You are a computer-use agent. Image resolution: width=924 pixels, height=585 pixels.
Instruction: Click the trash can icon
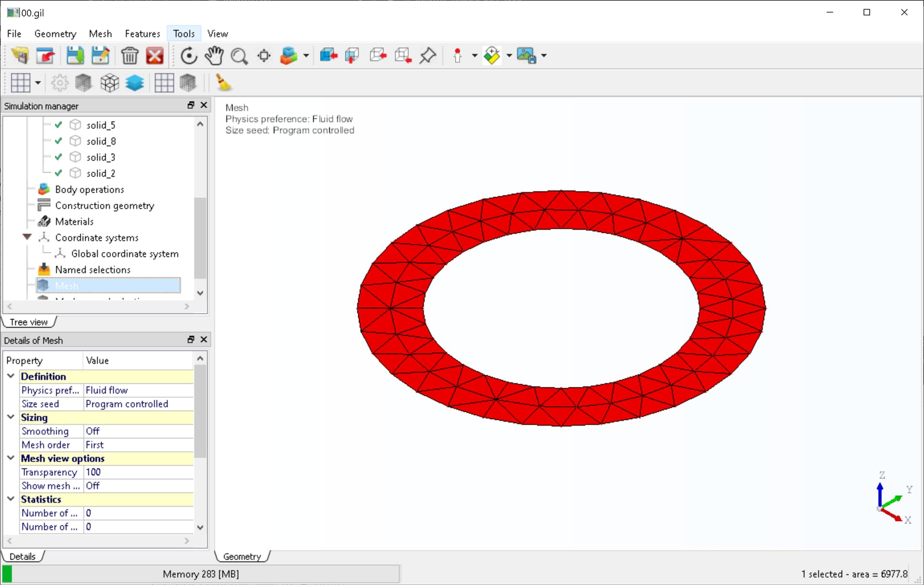[129, 56]
